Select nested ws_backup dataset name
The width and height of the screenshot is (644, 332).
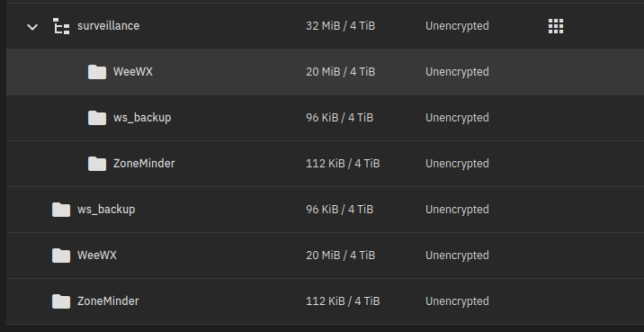[x=142, y=118]
